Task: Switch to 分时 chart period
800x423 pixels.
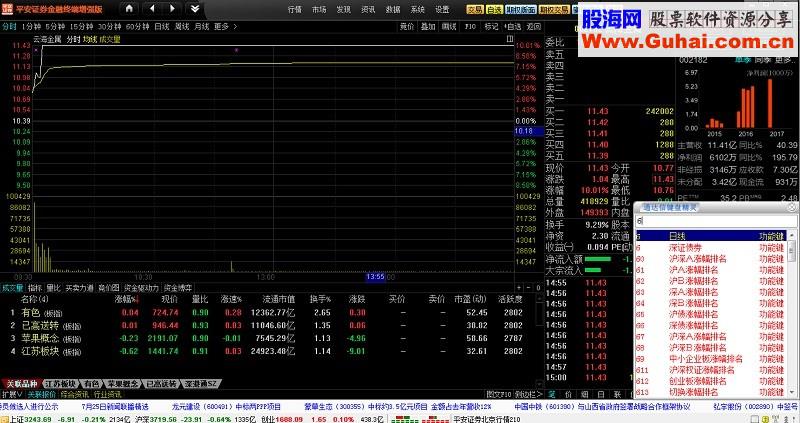Action: (9, 26)
